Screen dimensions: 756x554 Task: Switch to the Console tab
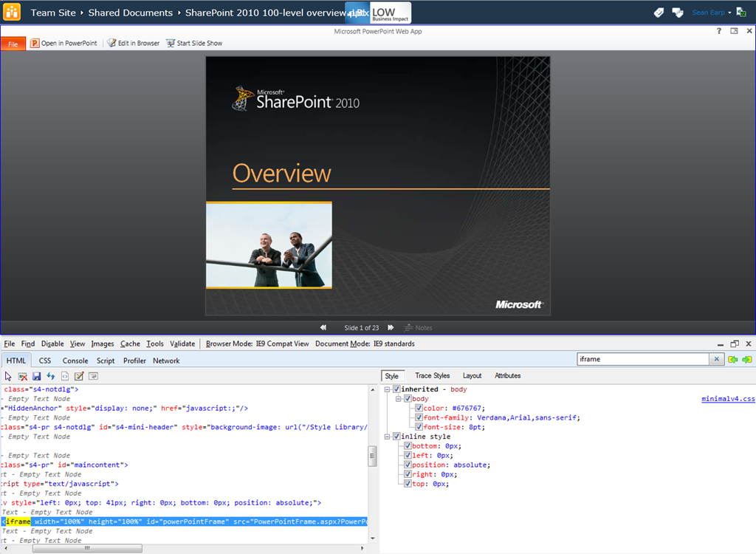[x=75, y=360]
